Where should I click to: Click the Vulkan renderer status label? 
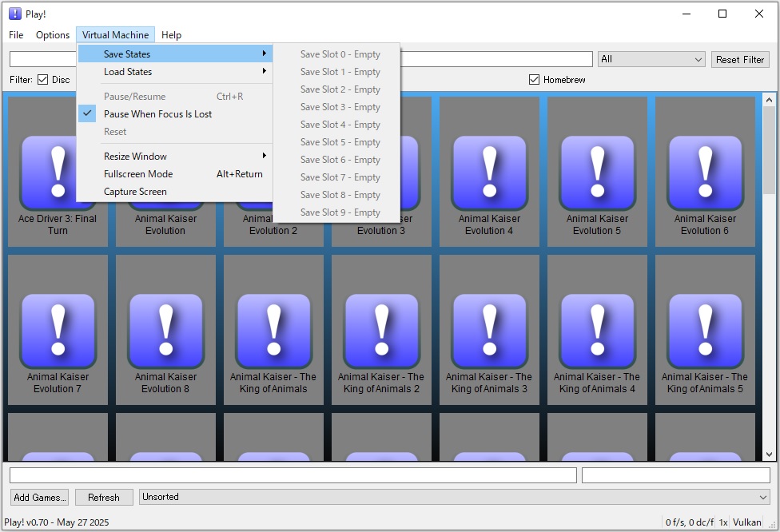(x=746, y=522)
